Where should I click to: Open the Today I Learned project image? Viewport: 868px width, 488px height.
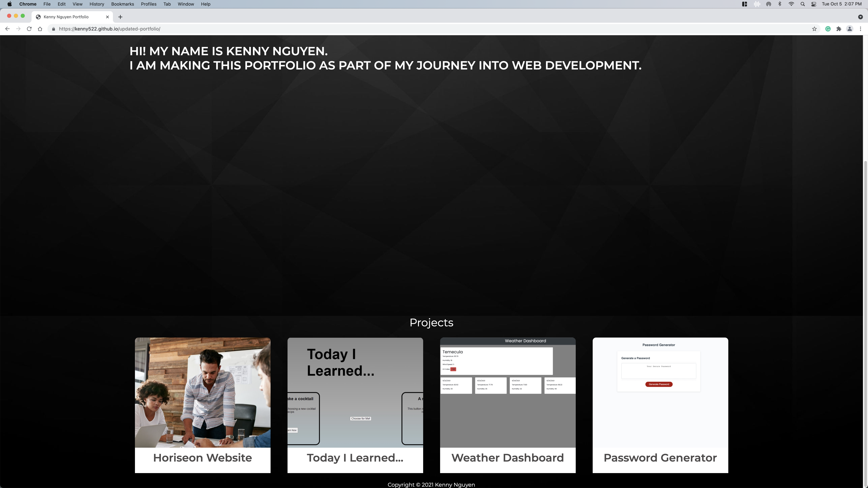355,392
